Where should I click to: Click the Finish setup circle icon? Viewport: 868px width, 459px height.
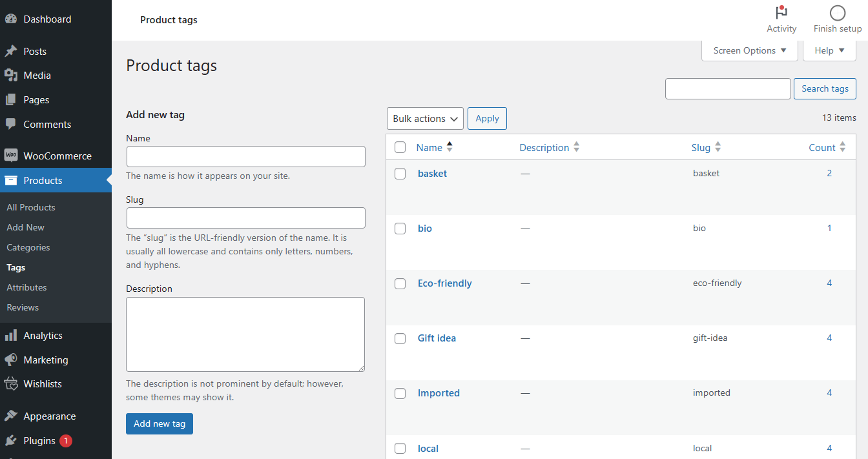tap(838, 13)
